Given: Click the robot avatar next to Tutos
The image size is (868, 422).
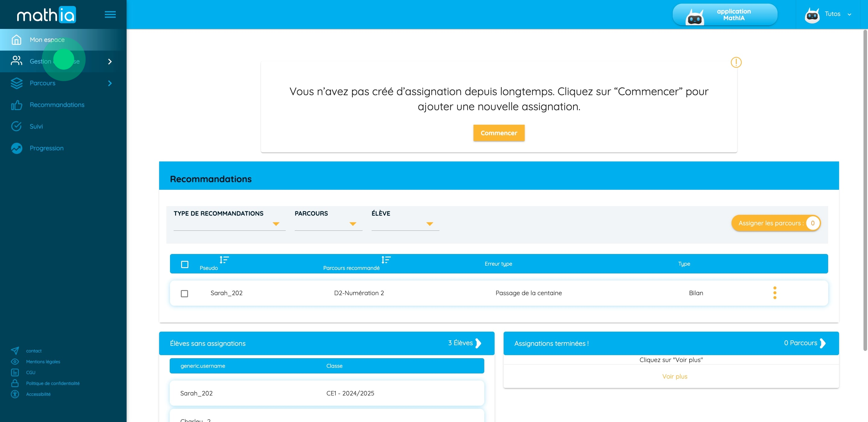Looking at the screenshot, I should (812, 15).
